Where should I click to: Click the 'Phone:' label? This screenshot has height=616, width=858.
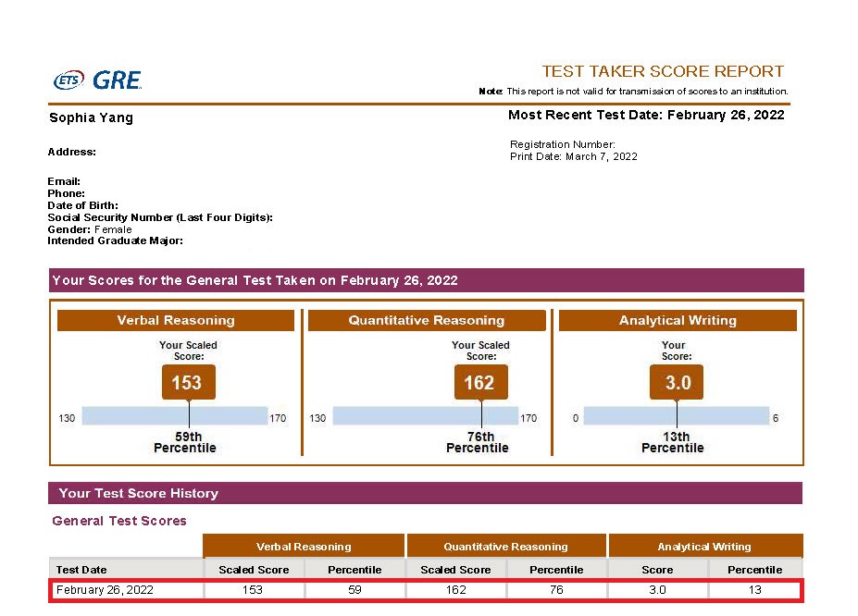pos(67,193)
